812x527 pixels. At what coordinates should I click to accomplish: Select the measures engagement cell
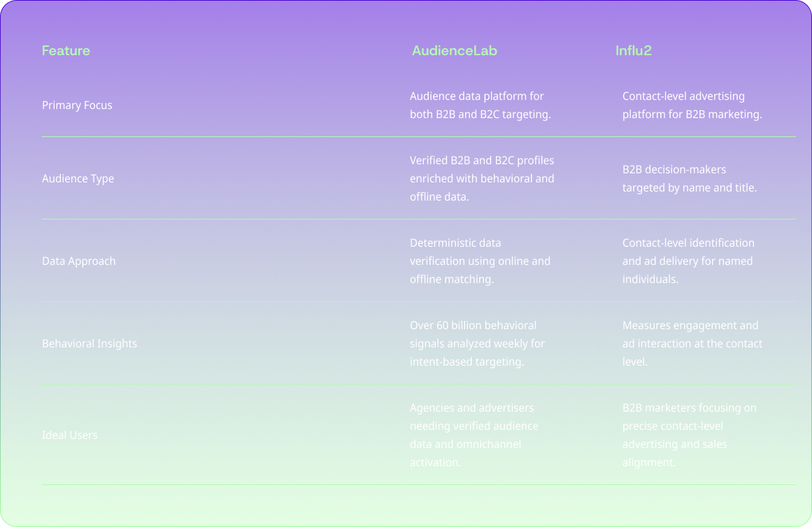pyautogui.click(x=692, y=343)
